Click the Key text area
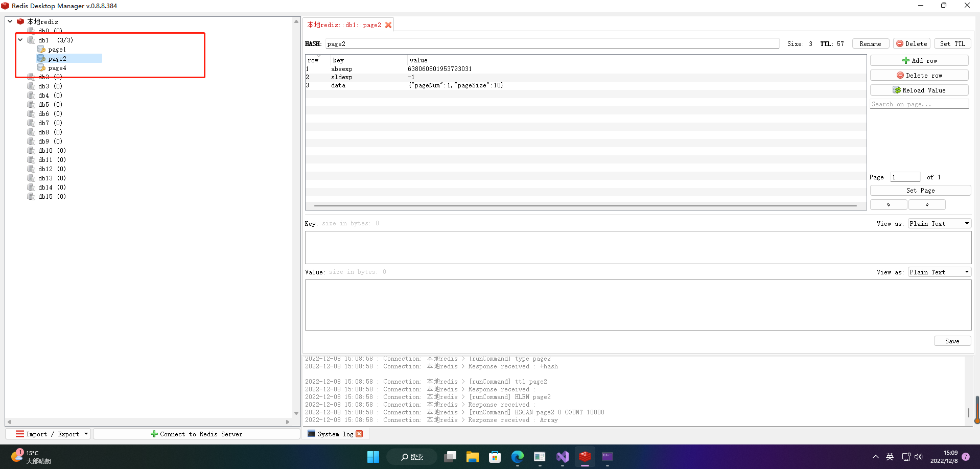 pos(638,247)
